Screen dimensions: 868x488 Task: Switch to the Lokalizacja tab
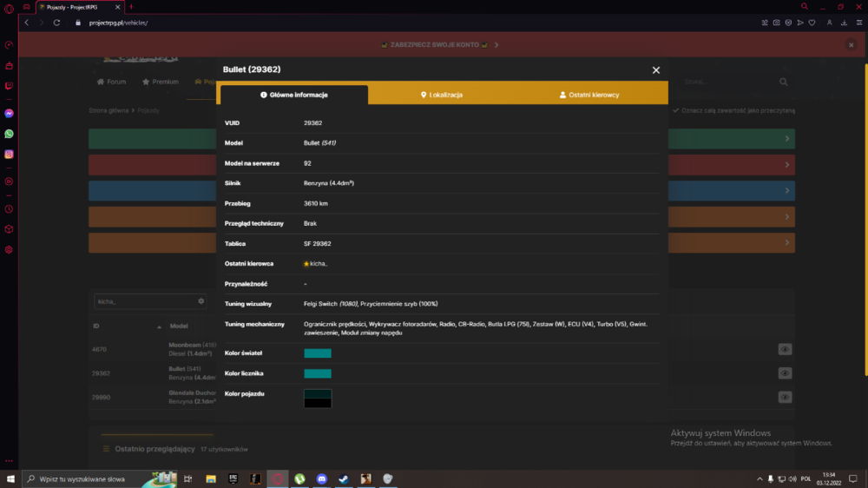click(x=442, y=95)
